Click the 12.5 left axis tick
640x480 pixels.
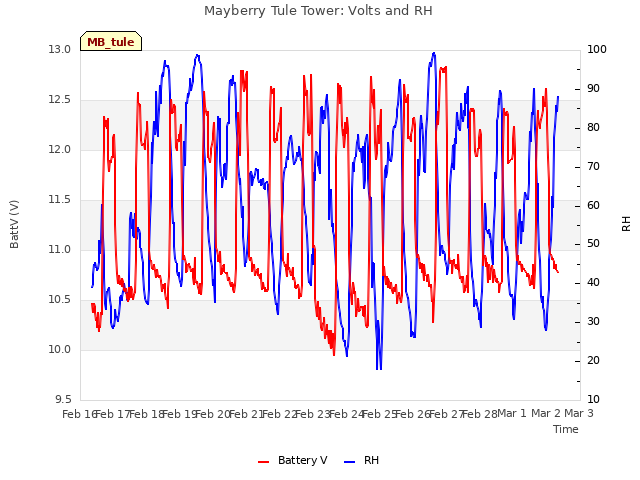point(60,100)
